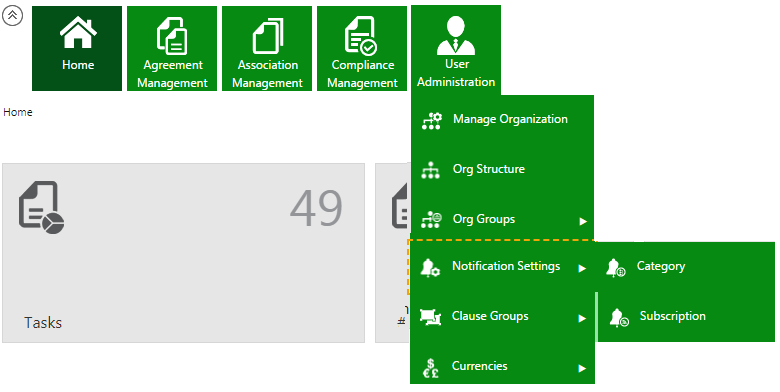Screen dimensions: 780x392
Task: Expand the Org Groups submenu arrow
Action: coord(583,221)
